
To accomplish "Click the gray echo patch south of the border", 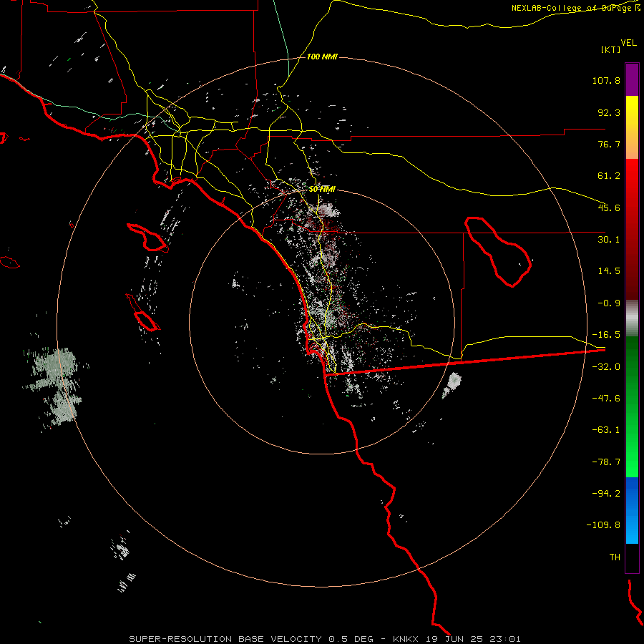I will click(453, 384).
